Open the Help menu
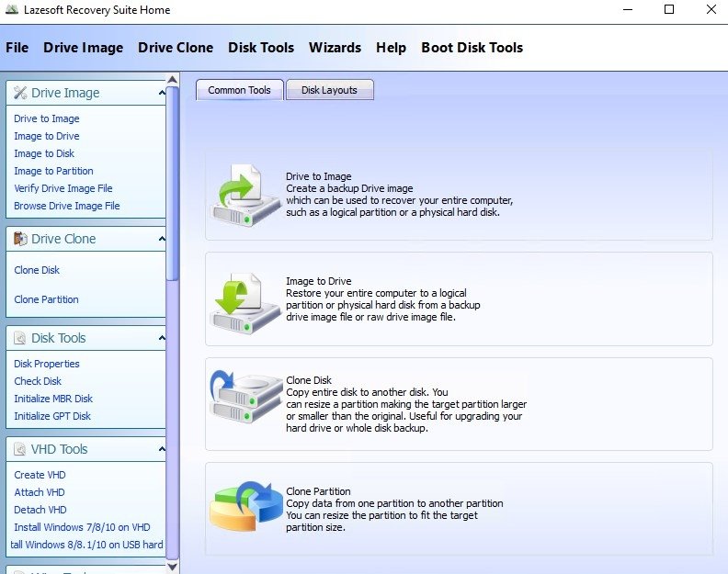The height and width of the screenshot is (574, 728). [x=391, y=48]
